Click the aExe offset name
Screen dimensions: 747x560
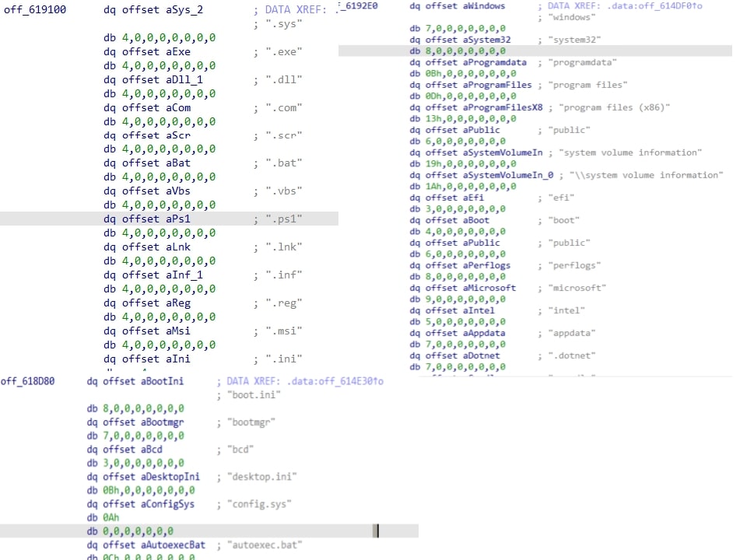pos(177,51)
